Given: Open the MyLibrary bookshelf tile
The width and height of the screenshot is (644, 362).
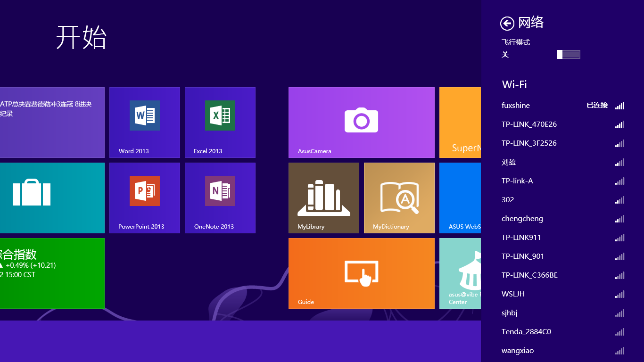Looking at the screenshot, I should pos(323,197).
